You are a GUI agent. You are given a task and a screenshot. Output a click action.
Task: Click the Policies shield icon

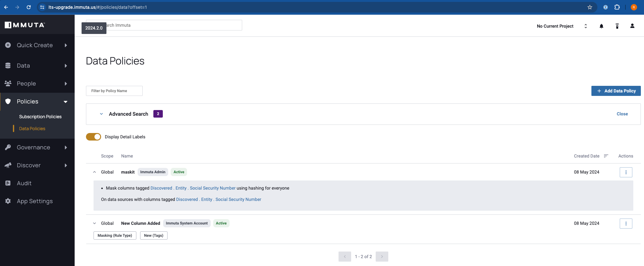point(8,101)
